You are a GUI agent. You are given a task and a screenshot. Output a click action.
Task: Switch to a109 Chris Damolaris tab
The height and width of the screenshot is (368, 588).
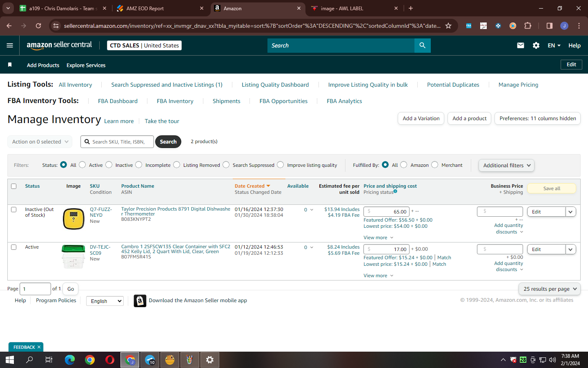click(63, 8)
